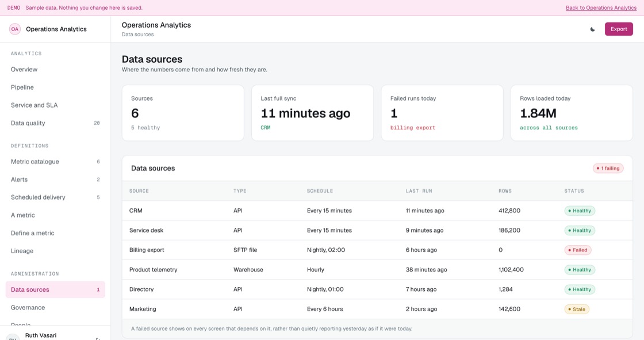Click the SFTP file type cell

coord(245,250)
